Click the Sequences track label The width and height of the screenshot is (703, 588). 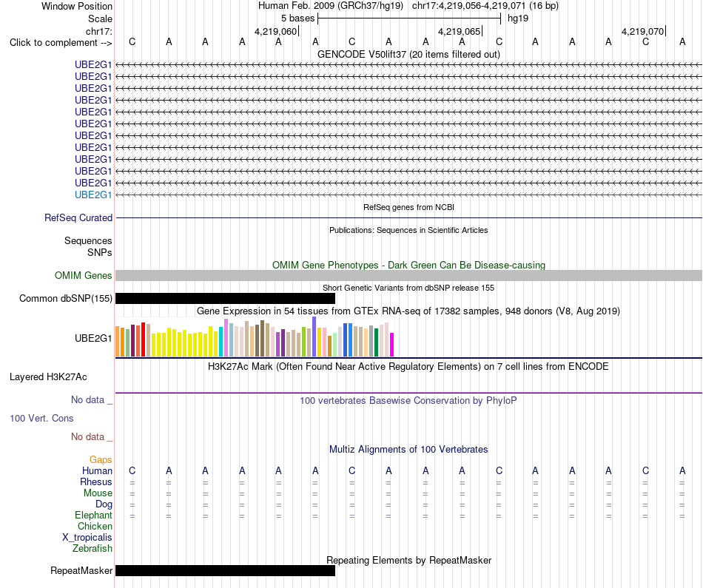pos(88,240)
